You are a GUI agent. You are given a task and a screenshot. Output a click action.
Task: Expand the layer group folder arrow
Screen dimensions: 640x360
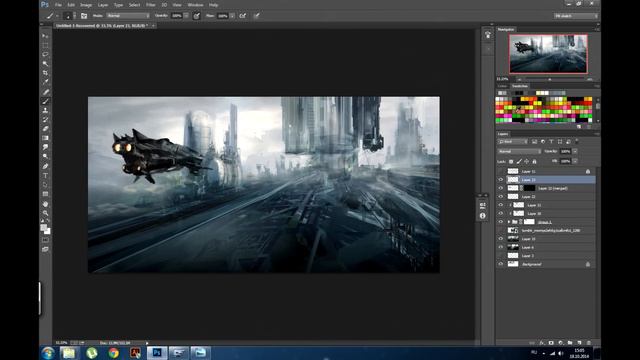point(509,222)
